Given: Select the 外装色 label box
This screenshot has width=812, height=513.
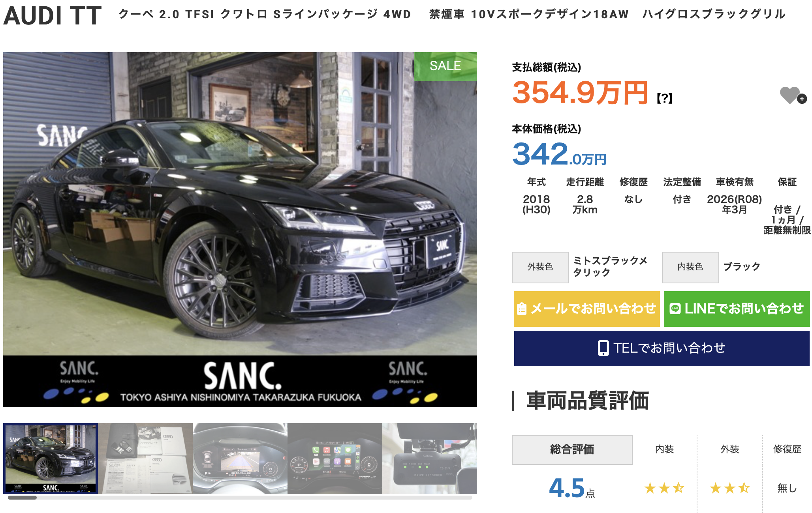Looking at the screenshot, I should 540,267.
